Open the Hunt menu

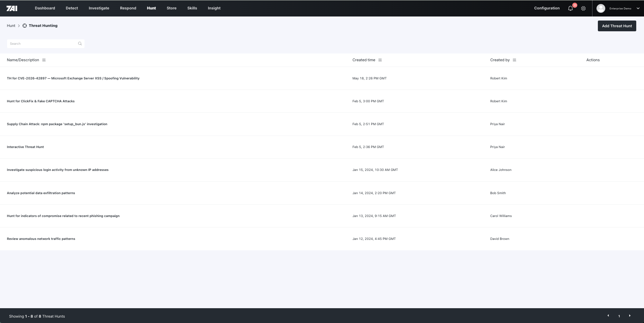coord(151,8)
